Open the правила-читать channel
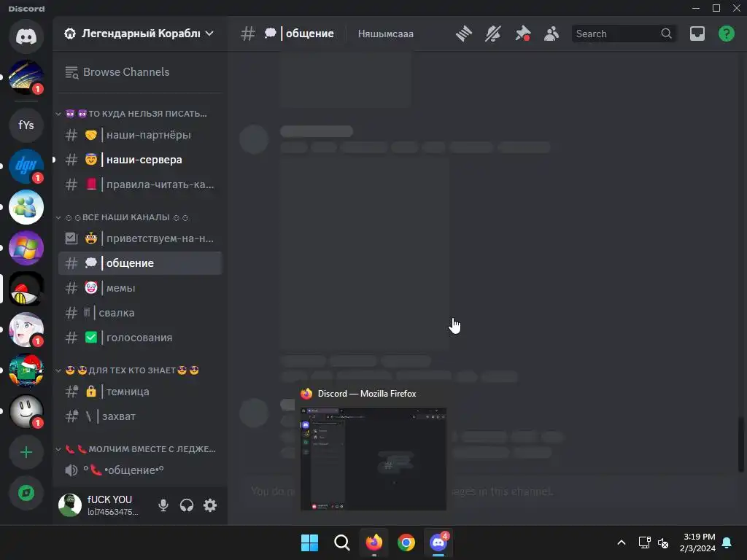The width and height of the screenshot is (747, 560). 140,184
